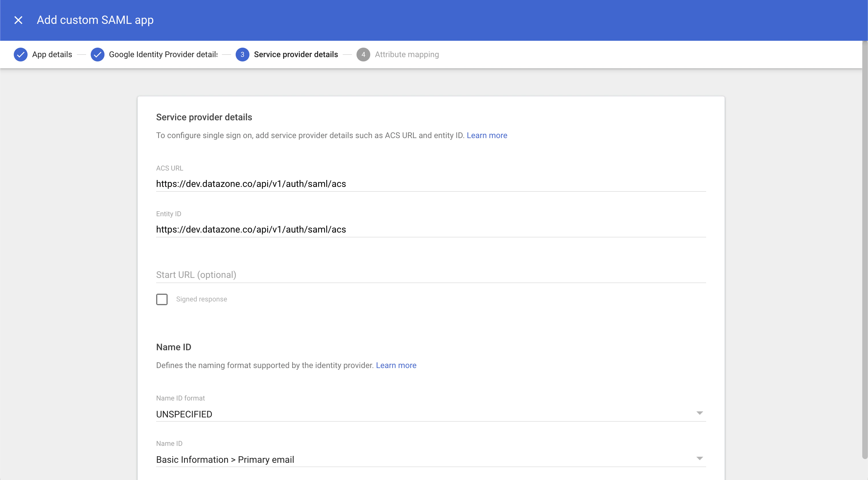Click the step 4 numbered circle icon
868x480 pixels.
[364, 54]
